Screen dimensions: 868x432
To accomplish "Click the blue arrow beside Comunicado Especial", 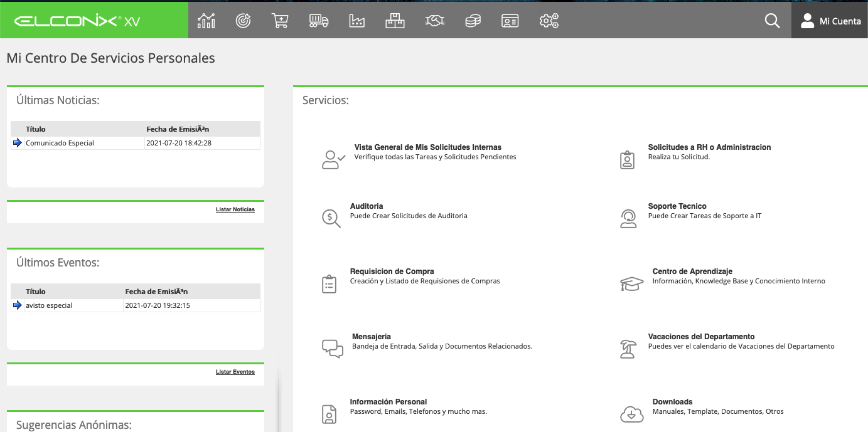I will 17,143.
